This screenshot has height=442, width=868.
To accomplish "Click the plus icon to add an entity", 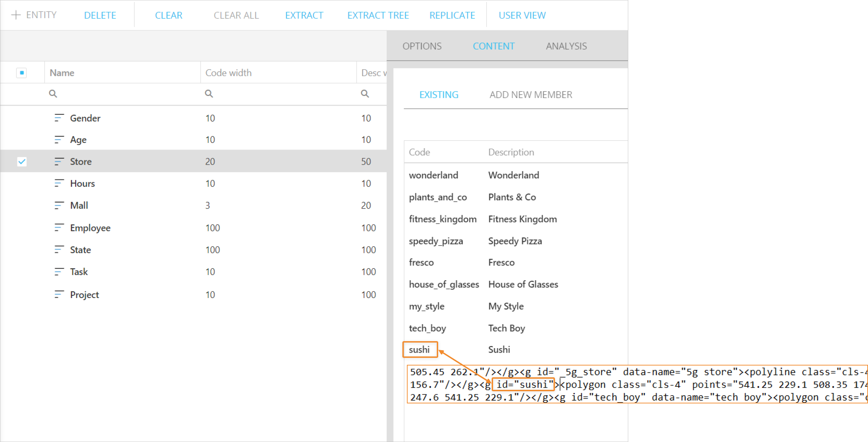I will pyautogui.click(x=16, y=15).
